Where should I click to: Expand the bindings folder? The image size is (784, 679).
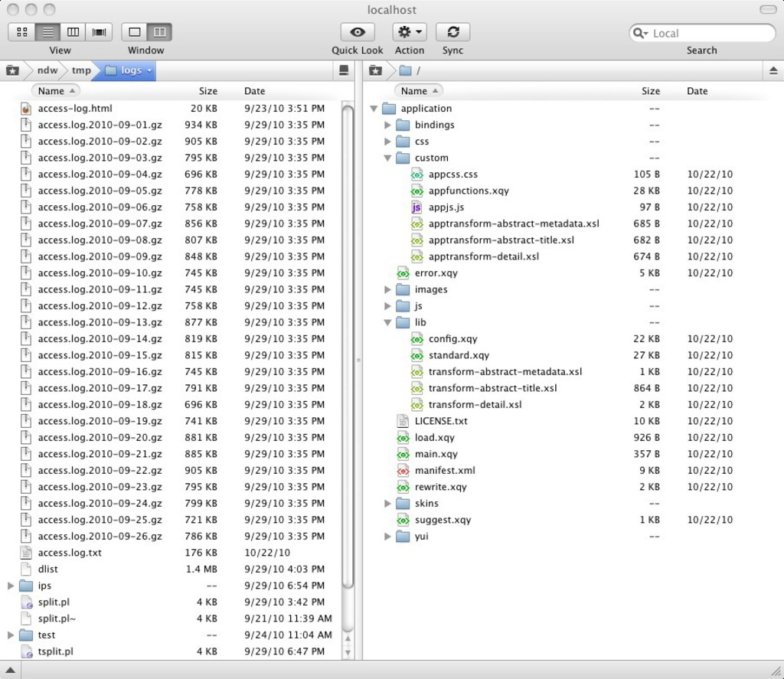387,125
